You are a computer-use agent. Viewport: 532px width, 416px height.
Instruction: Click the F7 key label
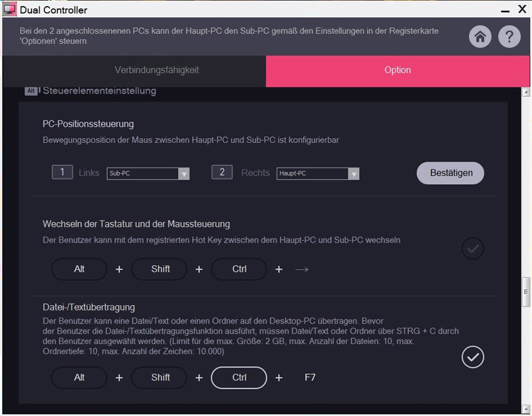[x=310, y=377]
